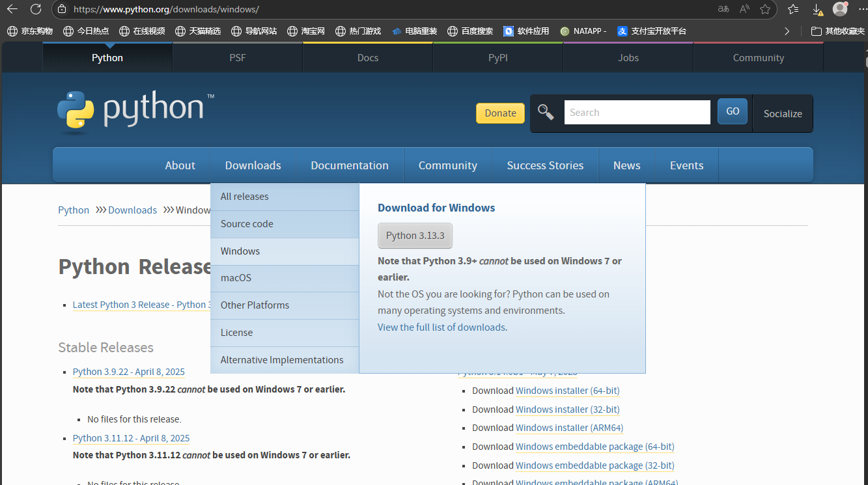Expand the bookmarks bar overflow chevron

[x=787, y=31]
